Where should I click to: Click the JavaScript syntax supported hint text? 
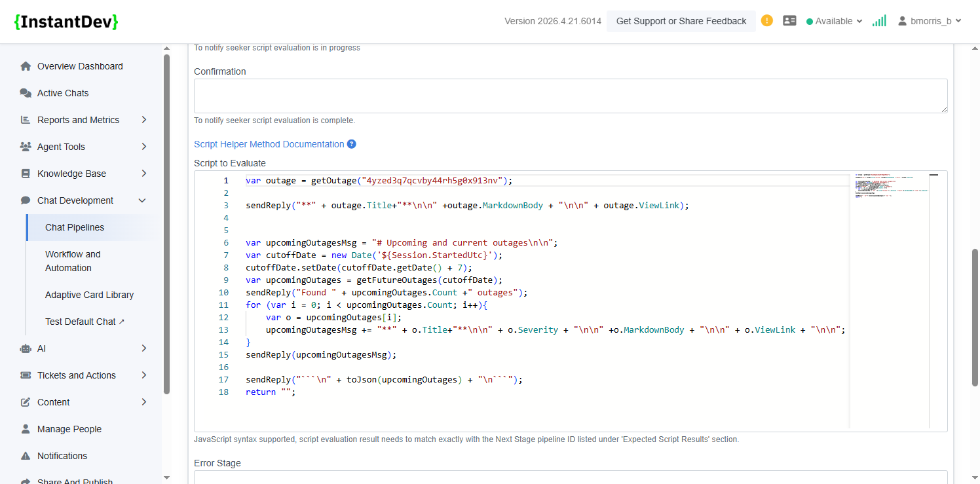(x=466, y=439)
